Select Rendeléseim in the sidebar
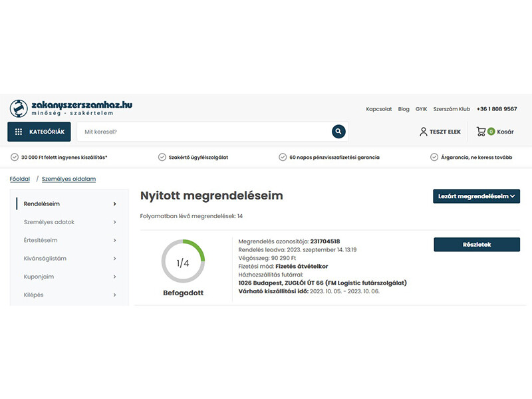Screen dimensions: 532x399 click(69, 204)
